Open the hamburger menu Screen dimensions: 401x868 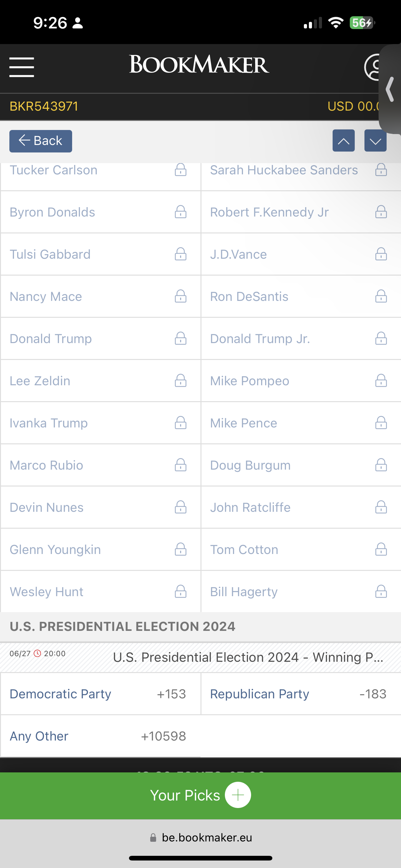22,67
